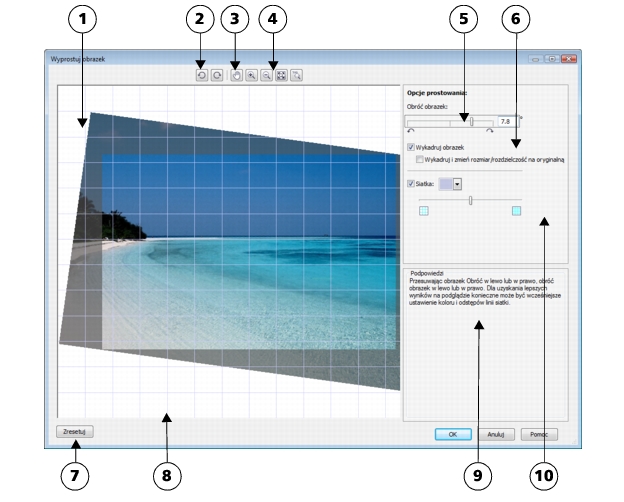Click small grid icon left of grid slider
624x502 pixels.
click(423, 211)
